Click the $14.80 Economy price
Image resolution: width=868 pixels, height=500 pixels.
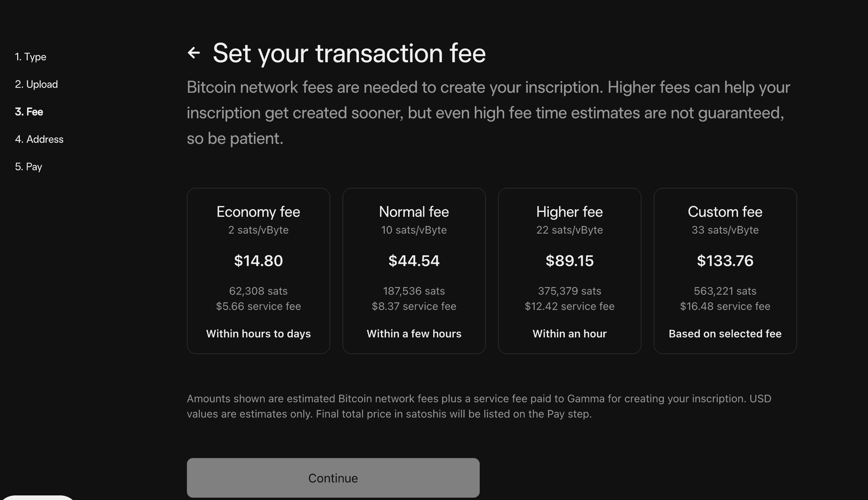click(258, 261)
